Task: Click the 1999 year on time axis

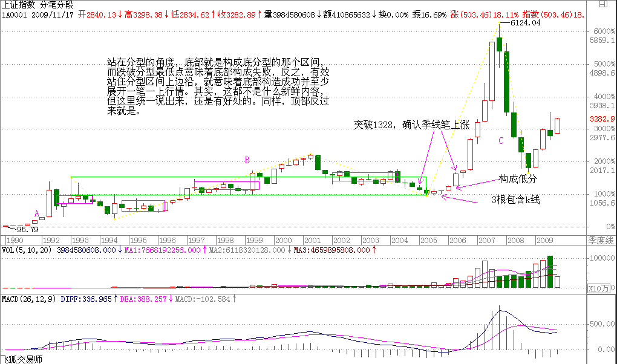Action: 254,240
